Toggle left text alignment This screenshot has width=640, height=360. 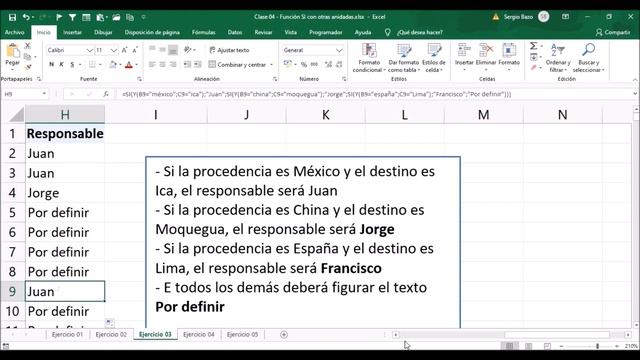152,64
